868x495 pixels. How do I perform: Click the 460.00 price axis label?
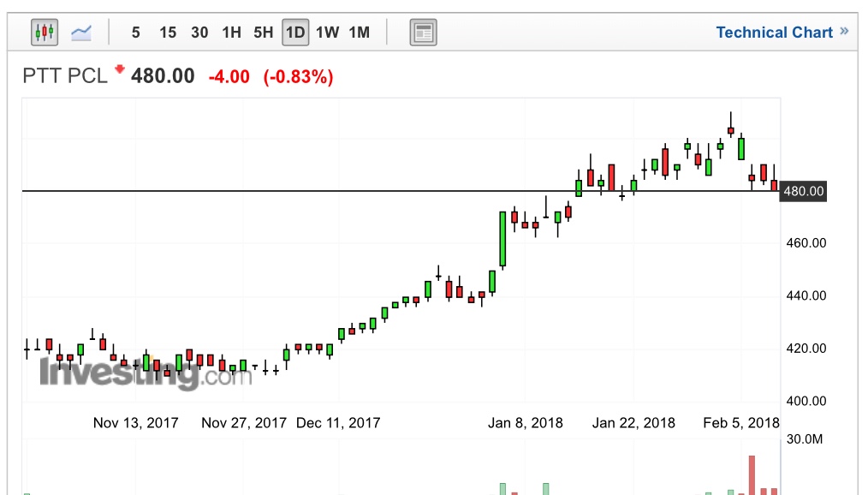(x=806, y=243)
